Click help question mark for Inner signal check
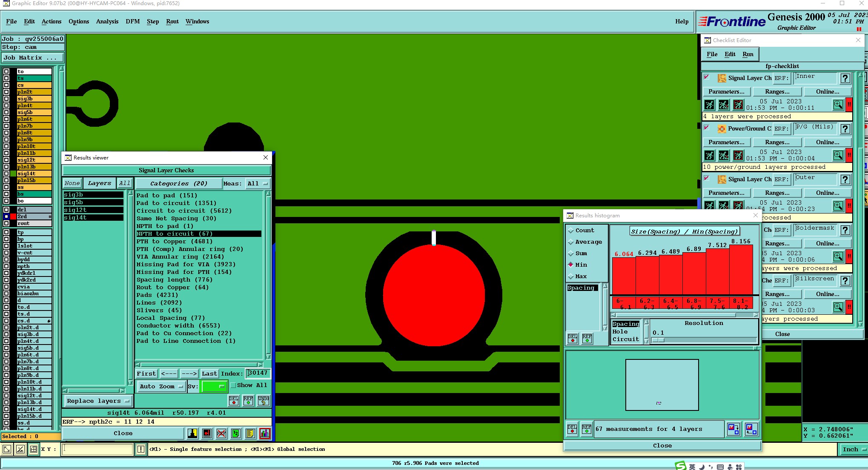 coord(845,78)
